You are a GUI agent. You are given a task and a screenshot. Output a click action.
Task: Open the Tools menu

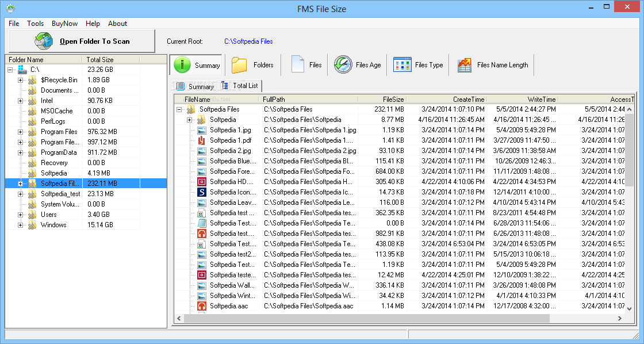[x=35, y=24]
